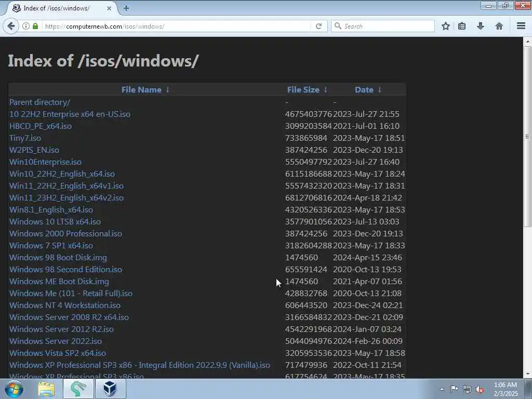Click file size 733865984
This screenshot has width=532, height=399.
(306, 138)
